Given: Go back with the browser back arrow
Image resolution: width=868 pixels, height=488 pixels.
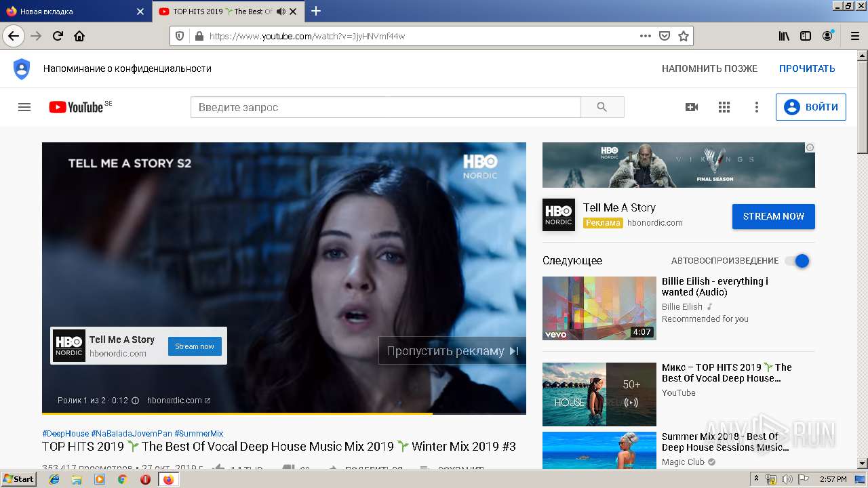Looking at the screenshot, I should [14, 36].
